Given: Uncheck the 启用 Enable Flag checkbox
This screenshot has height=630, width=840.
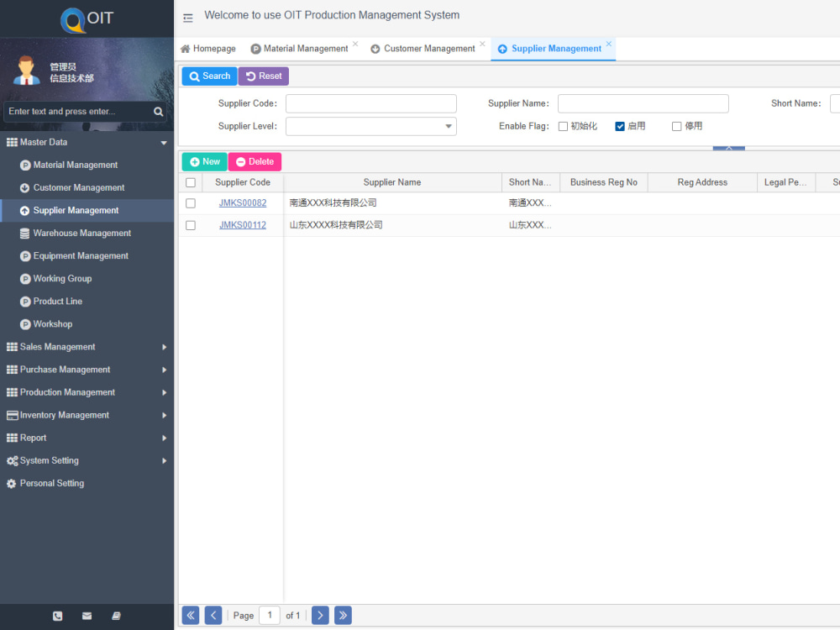Looking at the screenshot, I should coord(619,125).
